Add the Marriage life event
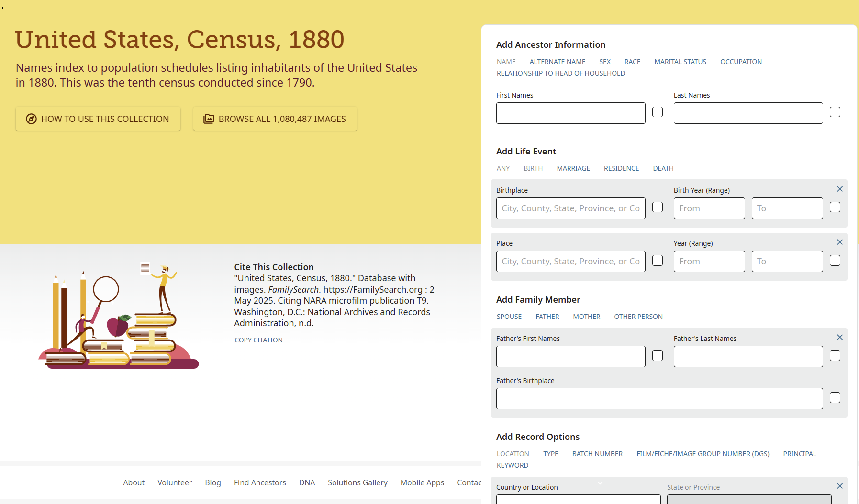The height and width of the screenshot is (504, 859). click(573, 168)
